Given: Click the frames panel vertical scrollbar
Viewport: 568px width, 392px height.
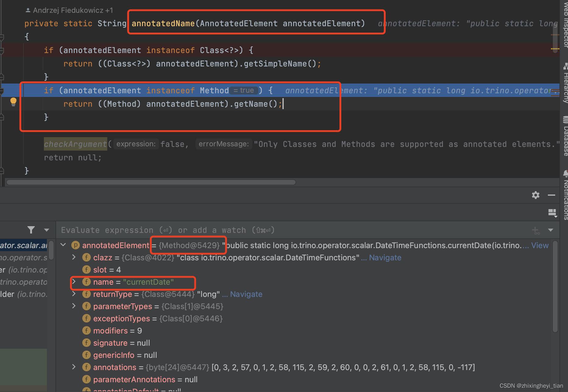Looking at the screenshot, I should [51, 250].
